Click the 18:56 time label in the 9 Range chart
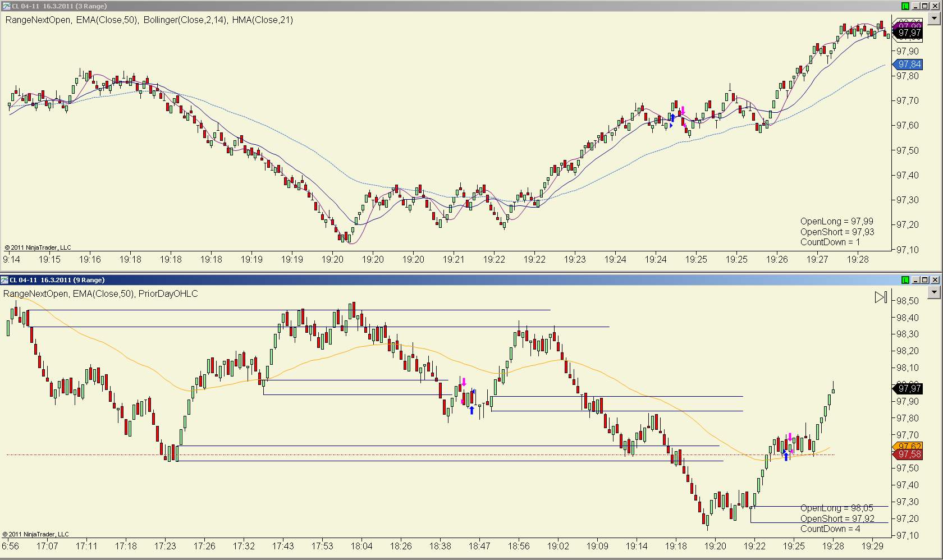This screenshot has width=943, height=560. click(519, 547)
